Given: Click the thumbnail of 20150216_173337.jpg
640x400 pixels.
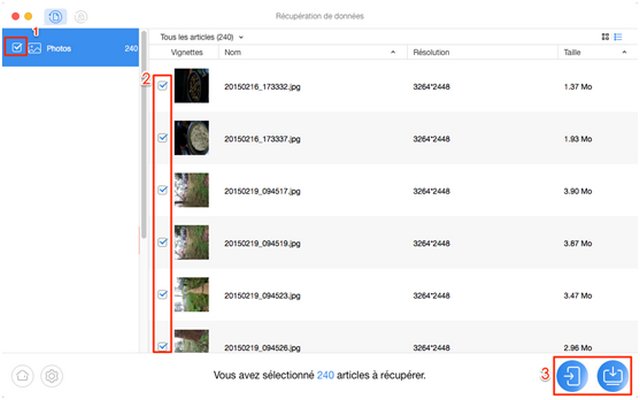Looking at the screenshot, I should tap(190, 137).
